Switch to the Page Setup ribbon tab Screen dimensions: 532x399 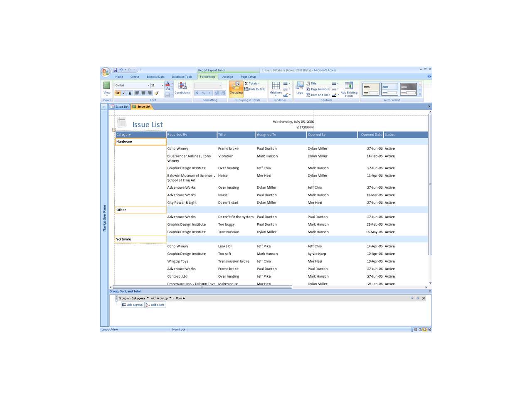[x=248, y=76]
